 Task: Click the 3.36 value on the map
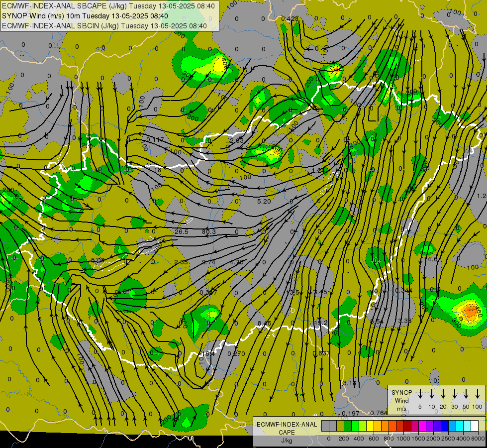(405, 321)
